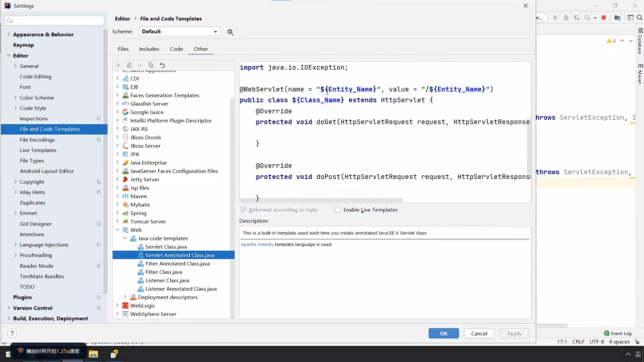644x362 pixels.
Task: Open the Live Templates settings page
Action: (x=38, y=150)
